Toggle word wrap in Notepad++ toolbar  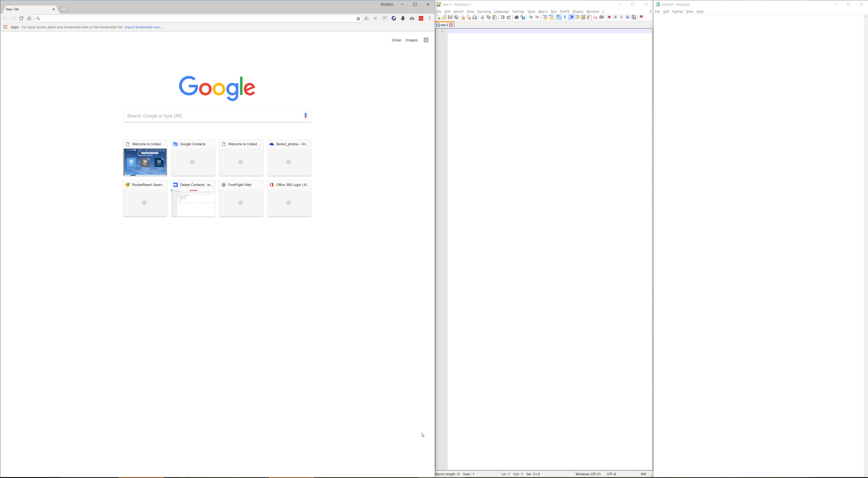pyautogui.click(x=559, y=17)
